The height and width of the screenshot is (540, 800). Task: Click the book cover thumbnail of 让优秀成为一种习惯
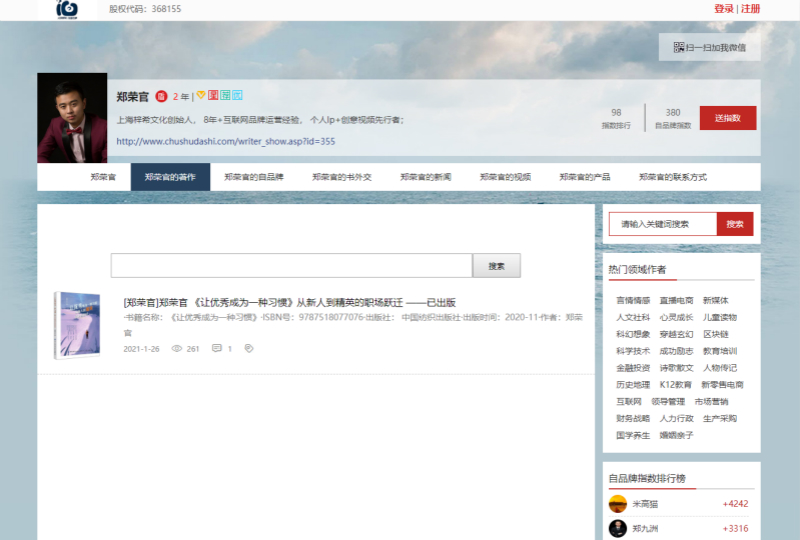tap(77, 325)
